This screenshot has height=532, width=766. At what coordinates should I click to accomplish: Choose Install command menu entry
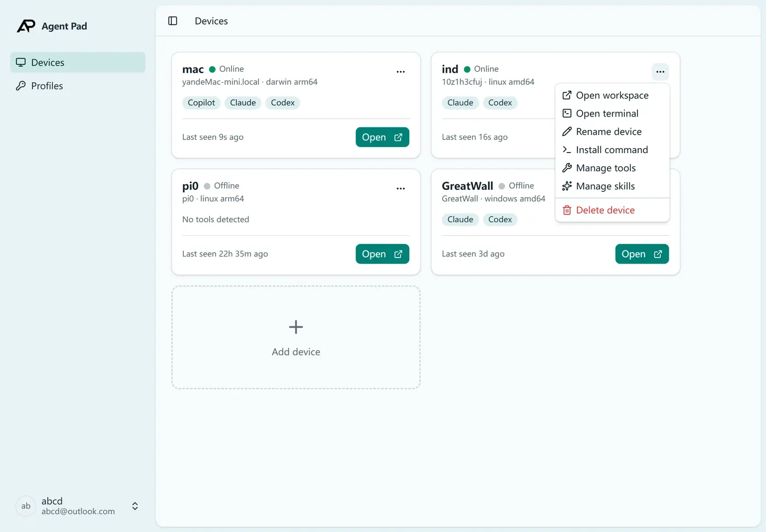(x=612, y=150)
